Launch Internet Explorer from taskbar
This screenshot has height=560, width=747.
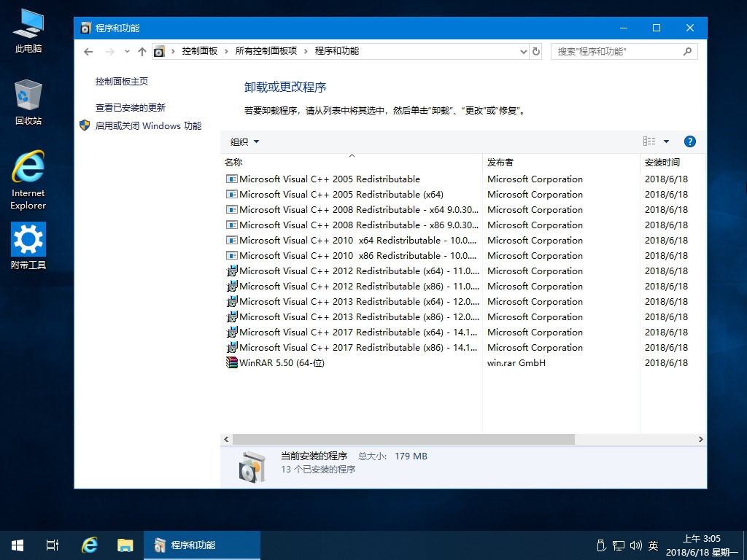pos(89,545)
